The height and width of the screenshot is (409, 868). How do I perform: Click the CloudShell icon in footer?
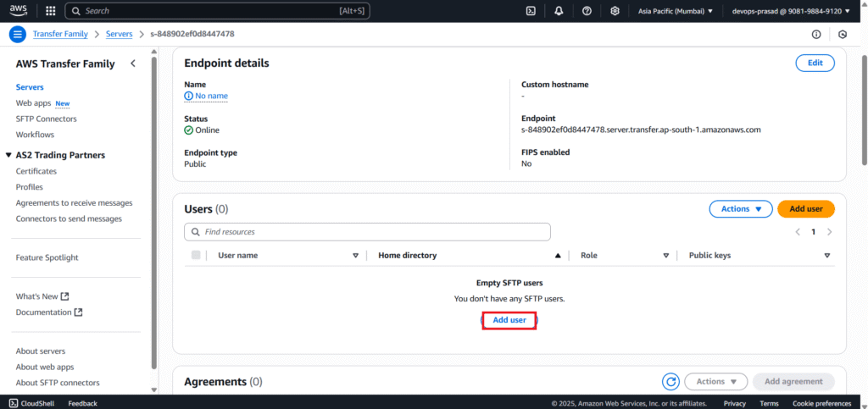coord(14,403)
